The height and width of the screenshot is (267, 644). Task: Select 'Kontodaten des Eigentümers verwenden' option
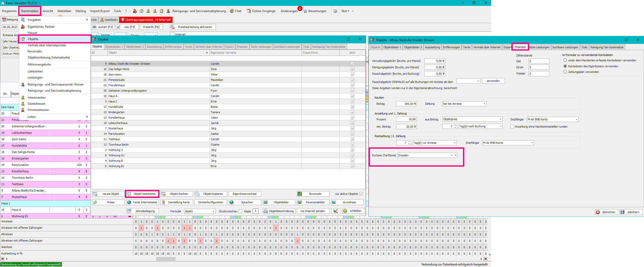click(x=565, y=66)
